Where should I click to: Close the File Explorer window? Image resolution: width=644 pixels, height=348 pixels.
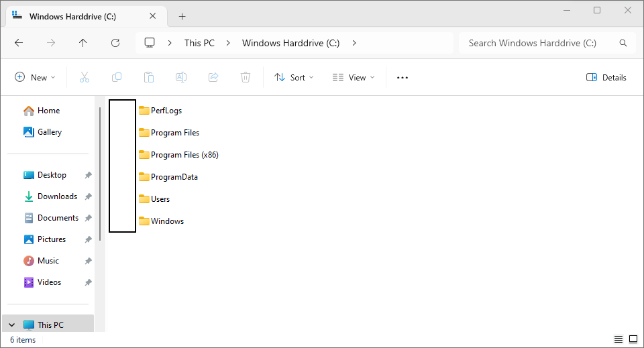pyautogui.click(x=628, y=10)
